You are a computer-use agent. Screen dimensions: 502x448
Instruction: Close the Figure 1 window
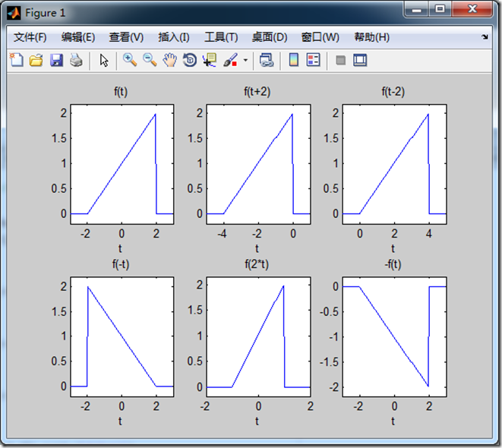(x=472, y=9)
